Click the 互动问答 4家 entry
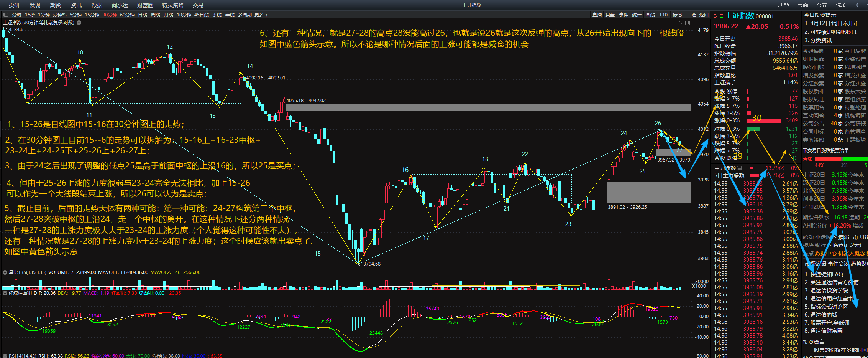 click(823, 115)
